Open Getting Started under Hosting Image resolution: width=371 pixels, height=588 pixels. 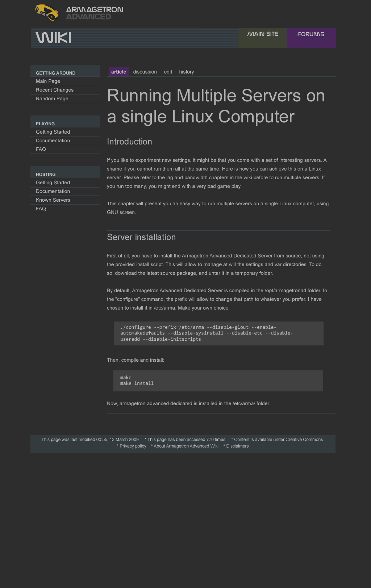click(x=53, y=183)
